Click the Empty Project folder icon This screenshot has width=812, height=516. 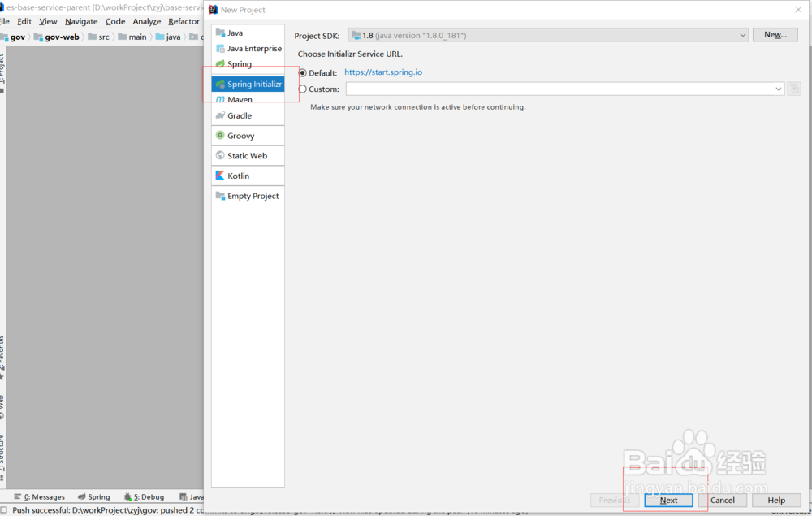(220, 195)
